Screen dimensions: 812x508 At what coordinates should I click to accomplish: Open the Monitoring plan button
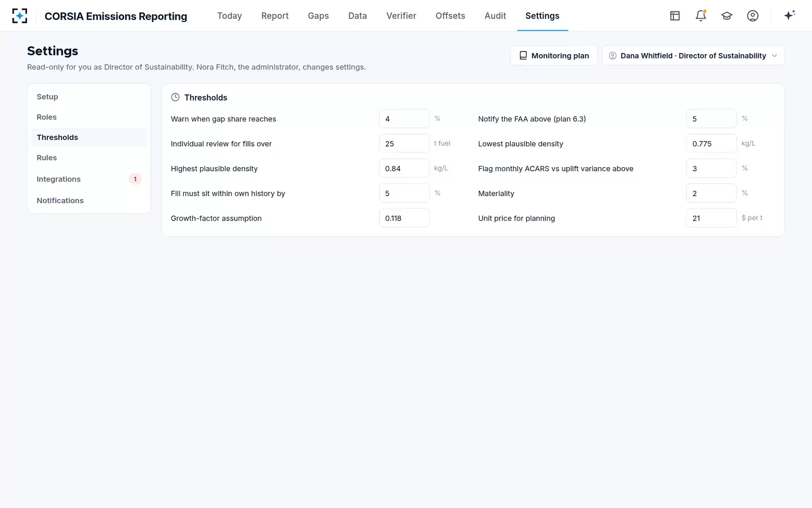click(554, 55)
